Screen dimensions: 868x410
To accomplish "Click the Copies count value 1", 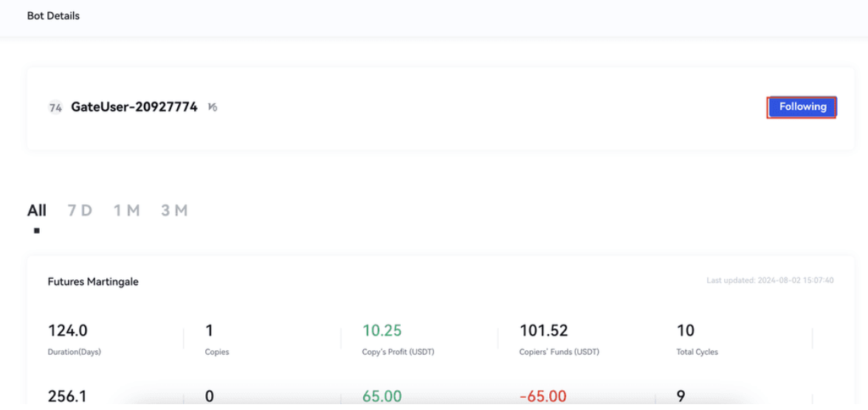I will click(210, 330).
